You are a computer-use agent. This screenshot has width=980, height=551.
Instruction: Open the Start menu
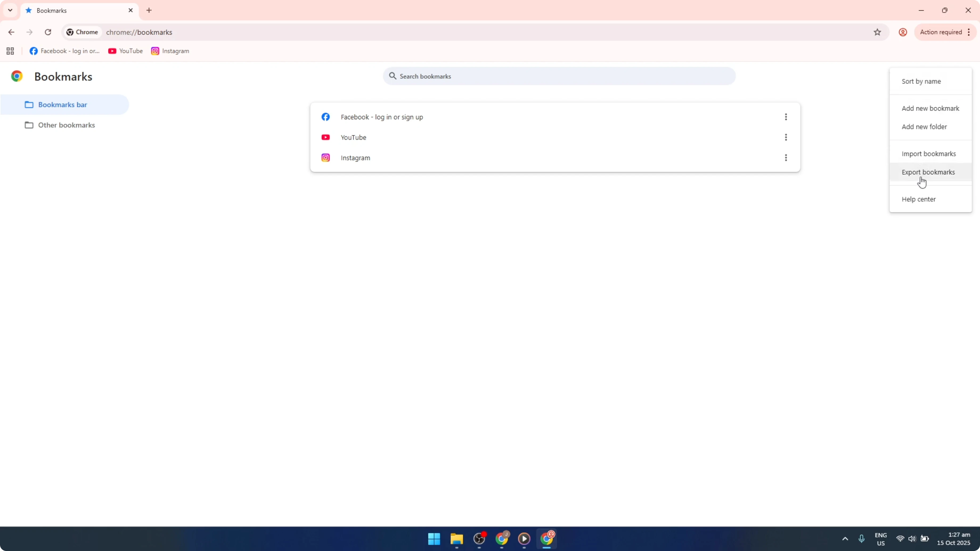tap(434, 539)
